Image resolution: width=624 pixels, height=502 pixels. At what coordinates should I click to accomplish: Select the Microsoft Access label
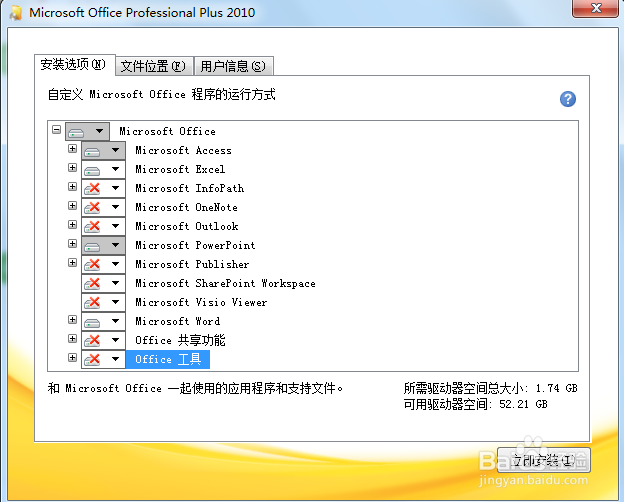pyautogui.click(x=183, y=150)
